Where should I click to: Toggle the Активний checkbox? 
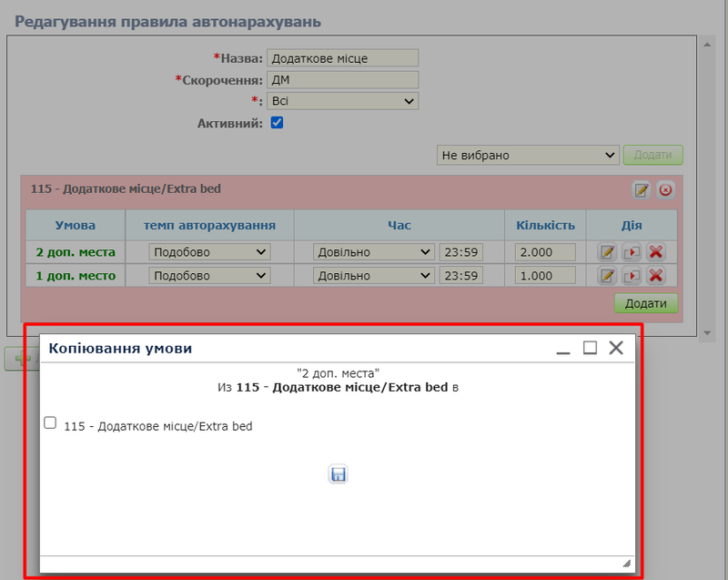click(x=278, y=122)
